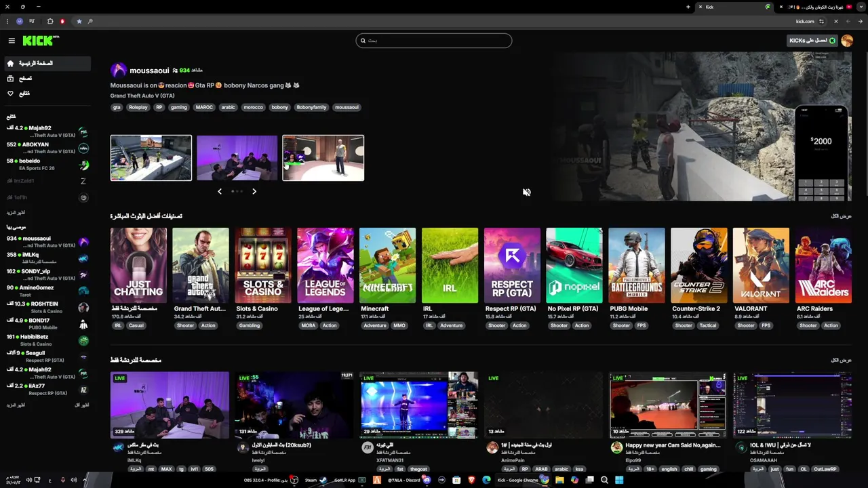Viewport: 868px width, 488px height.
Task: Click the Kick search input field
Action: (x=434, y=41)
